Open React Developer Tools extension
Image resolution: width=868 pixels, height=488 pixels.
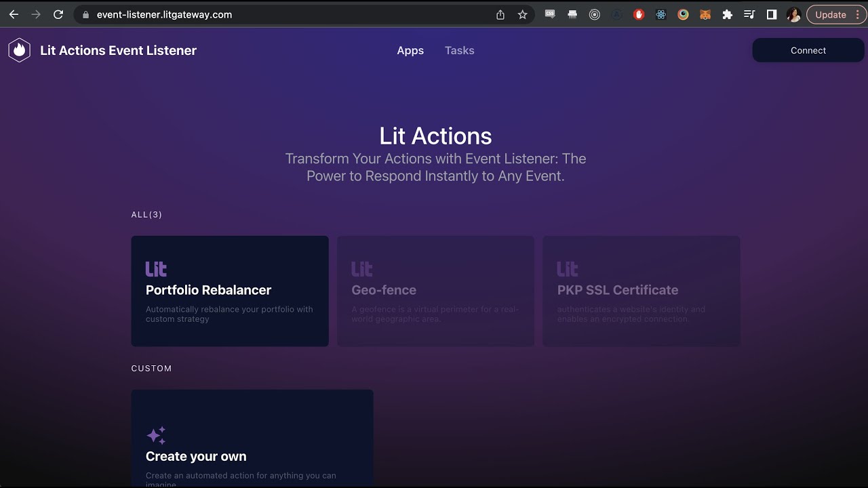click(660, 14)
